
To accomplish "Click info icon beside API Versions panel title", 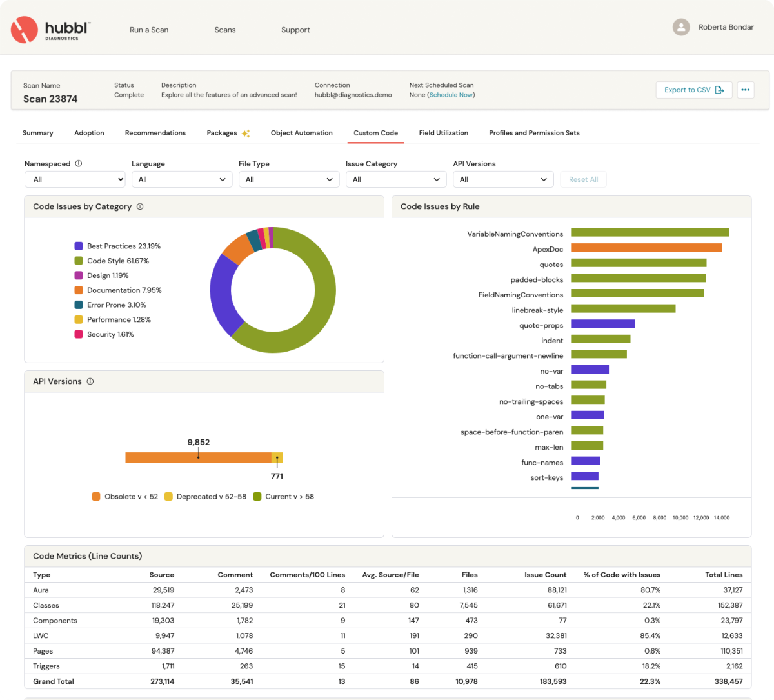I will tap(90, 381).
